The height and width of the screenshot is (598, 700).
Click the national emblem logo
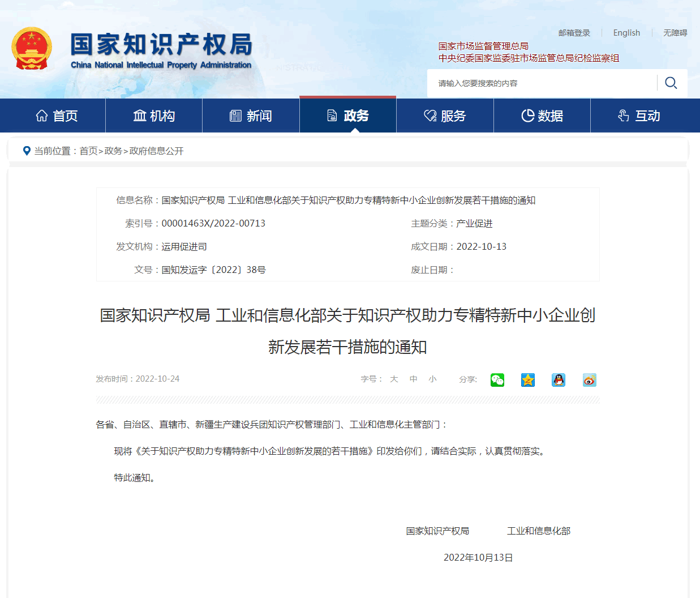point(32,49)
